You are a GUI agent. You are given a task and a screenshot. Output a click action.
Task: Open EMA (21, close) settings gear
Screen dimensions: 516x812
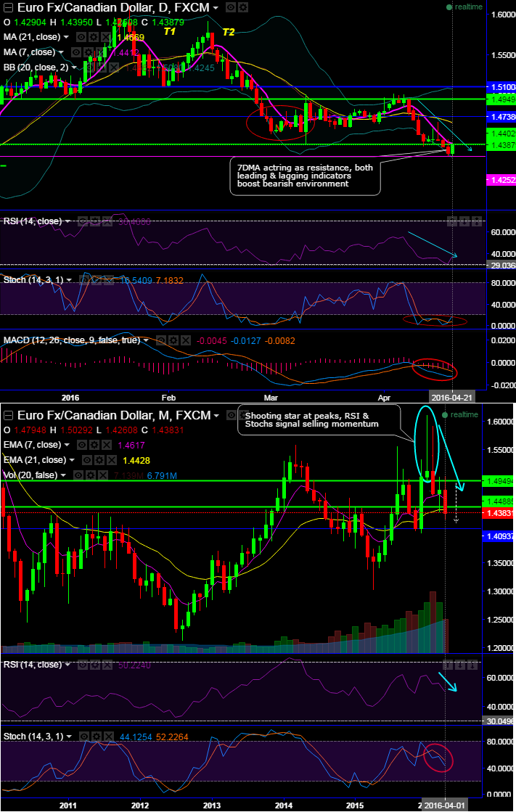coord(99,460)
